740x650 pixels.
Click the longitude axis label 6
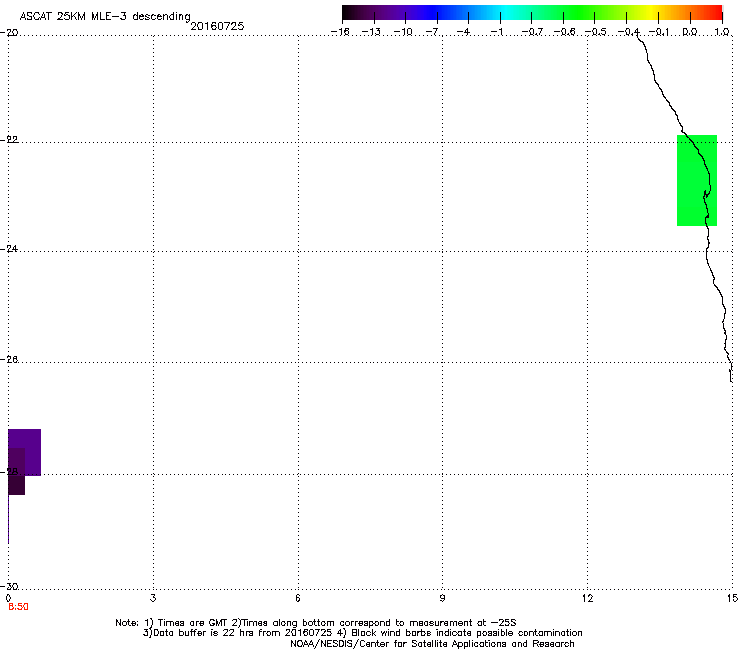[298, 598]
